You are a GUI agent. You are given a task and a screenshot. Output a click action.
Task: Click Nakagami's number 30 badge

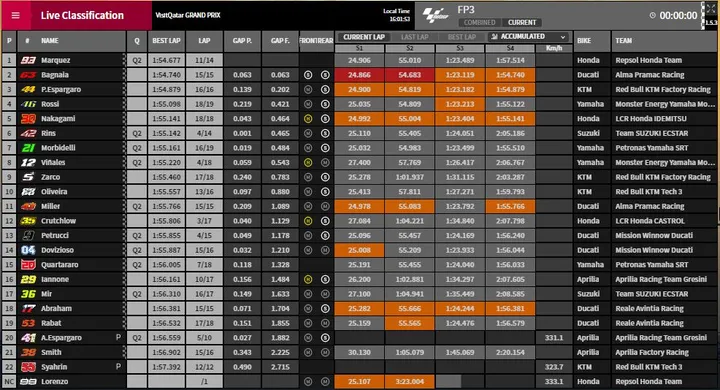(x=28, y=119)
